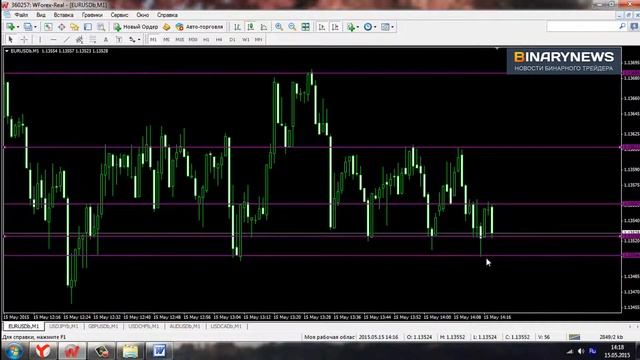The width and height of the screenshot is (640, 360).
Task: Open the Profiles toolbar icon
Action: (27, 27)
